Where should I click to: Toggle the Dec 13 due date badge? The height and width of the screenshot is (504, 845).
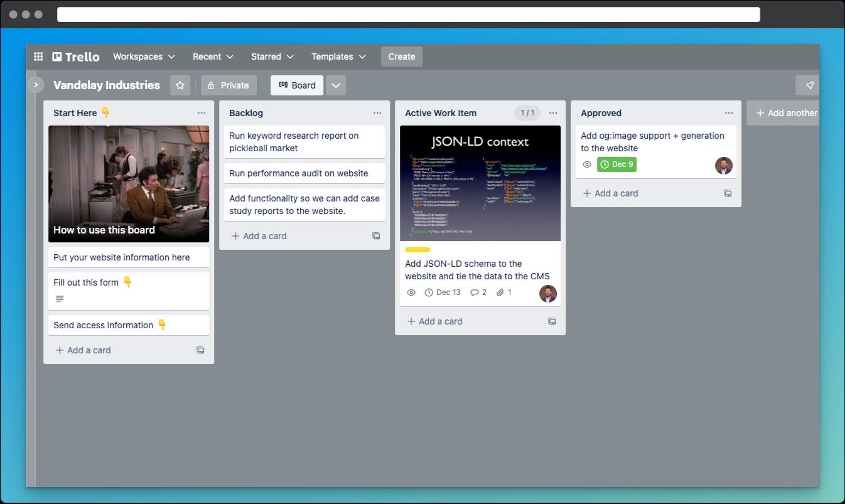click(x=443, y=292)
